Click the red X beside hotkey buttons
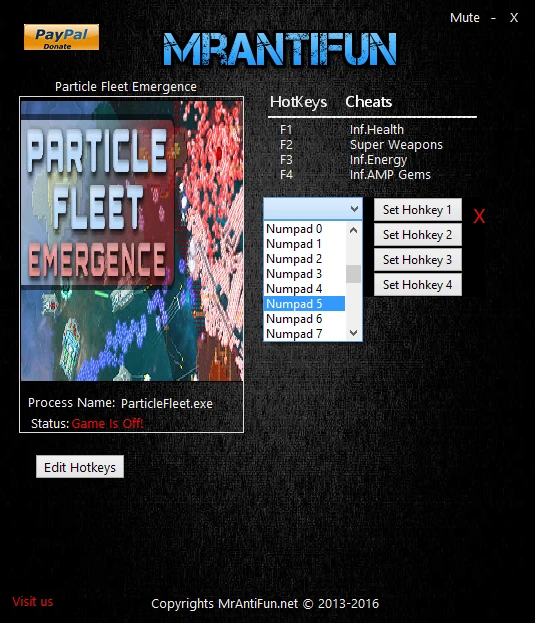The height and width of the screenshot is (623, 535). tap(479, 217)
